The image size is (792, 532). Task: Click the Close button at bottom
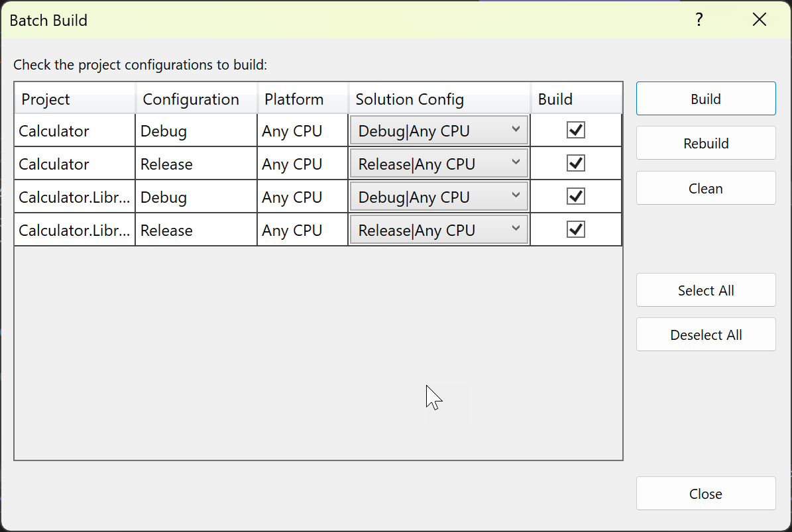point(706,494)
